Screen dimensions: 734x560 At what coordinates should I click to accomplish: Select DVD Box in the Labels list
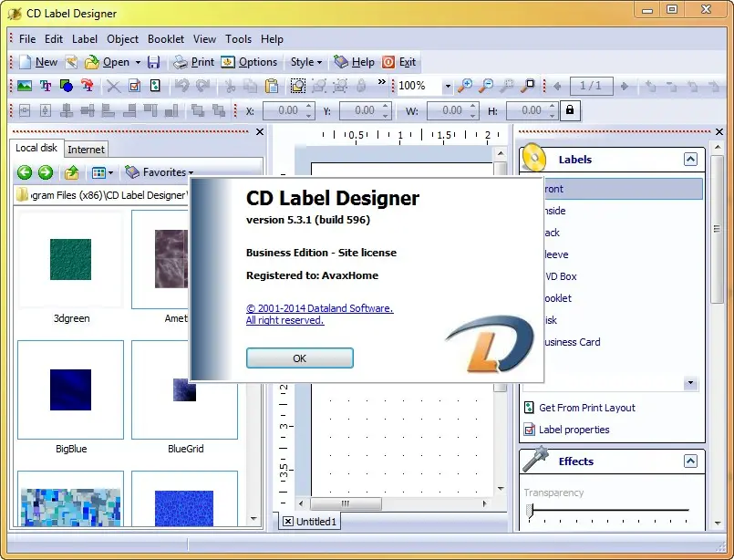coord(562,276)
